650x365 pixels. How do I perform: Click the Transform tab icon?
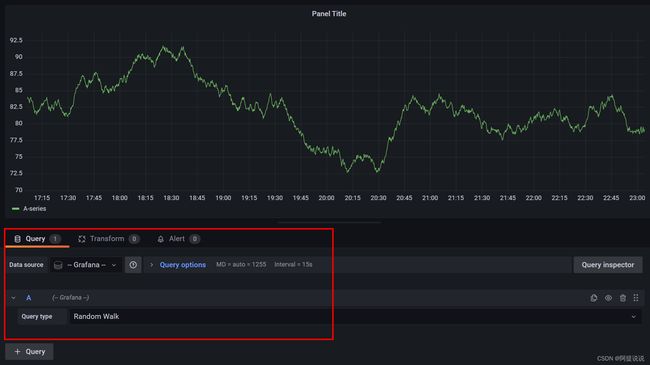tap(82, 239)
